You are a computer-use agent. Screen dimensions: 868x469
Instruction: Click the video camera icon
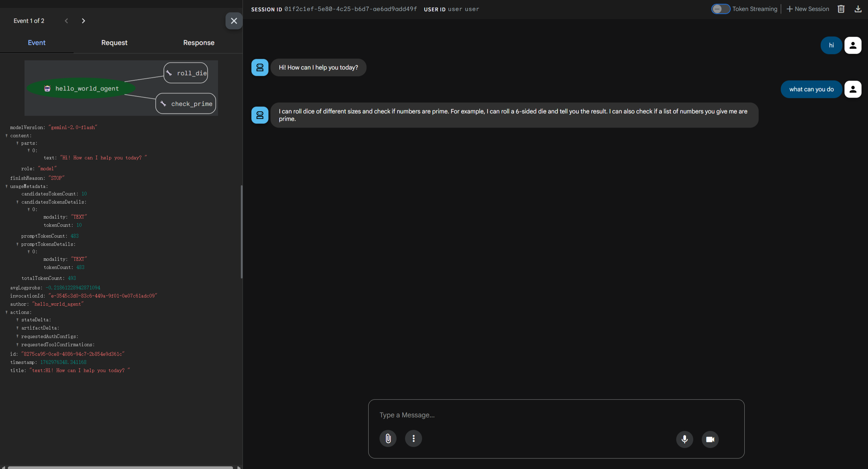point(710,439)
